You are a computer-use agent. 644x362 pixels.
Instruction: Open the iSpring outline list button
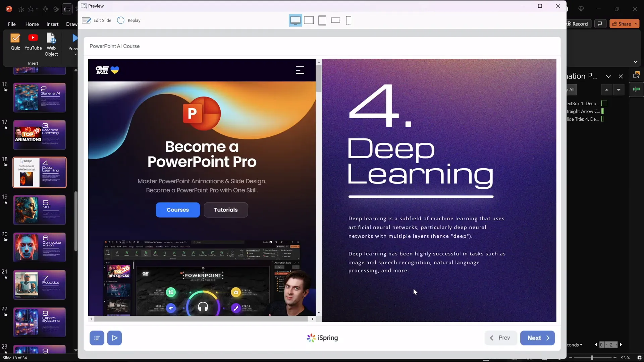pyautogui.click(x=97, y=338)
